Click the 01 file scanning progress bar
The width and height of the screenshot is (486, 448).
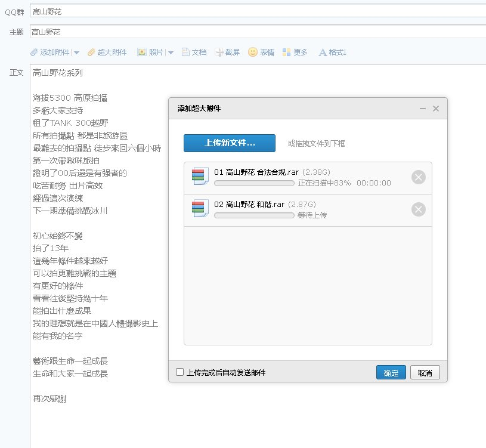point(254,183)
